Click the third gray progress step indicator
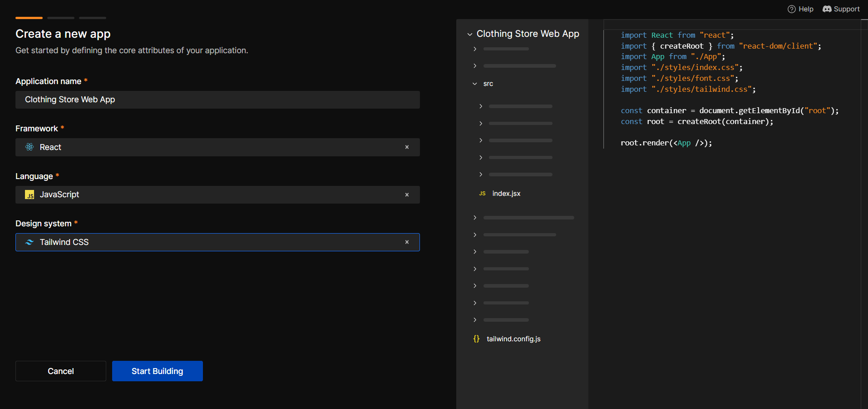Viewport: 868px width, 409px height. (93, 18)
